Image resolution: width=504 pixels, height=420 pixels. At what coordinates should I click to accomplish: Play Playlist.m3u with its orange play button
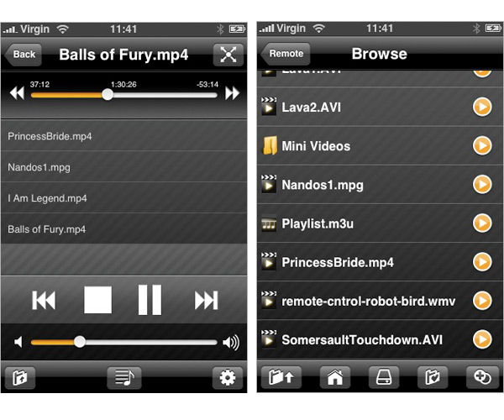coord(482,223)
